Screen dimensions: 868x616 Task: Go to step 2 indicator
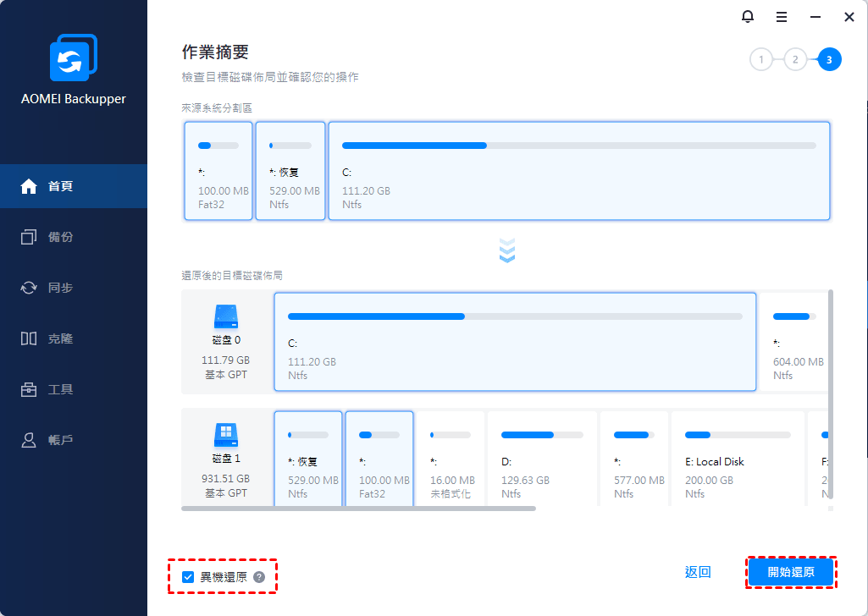click(x=795, y=59)
